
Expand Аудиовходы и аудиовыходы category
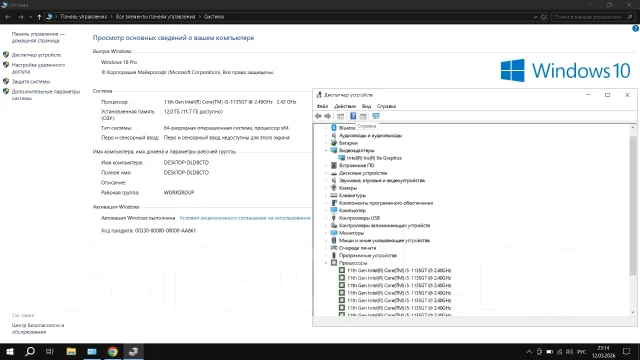coord(326,136)
